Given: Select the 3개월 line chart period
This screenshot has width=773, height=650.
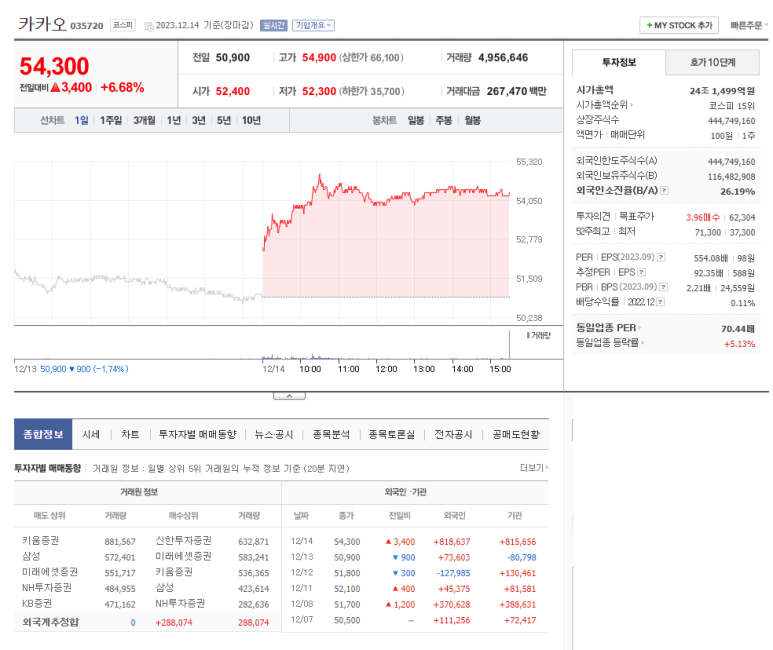Looking at the screenshot, I should click(144, 120).
